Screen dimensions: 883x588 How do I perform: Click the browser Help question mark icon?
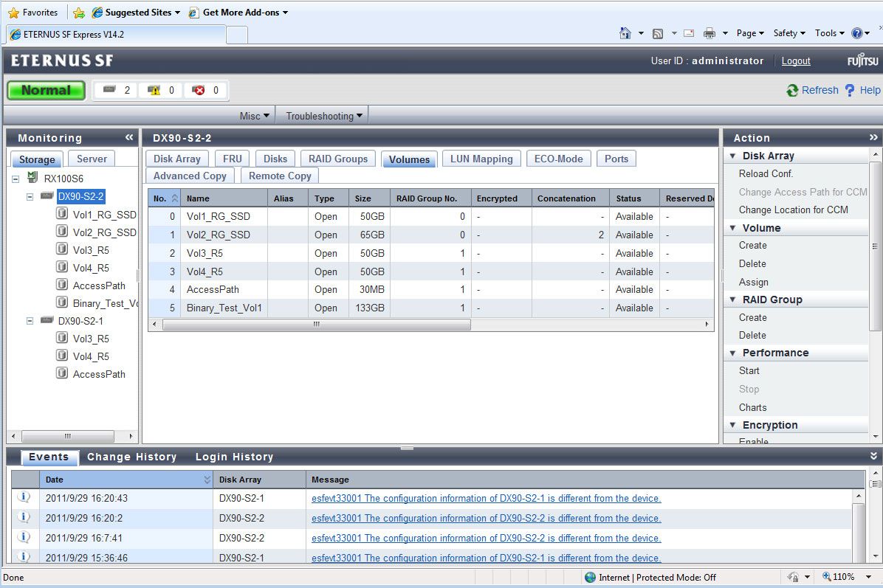pos(857,33)
